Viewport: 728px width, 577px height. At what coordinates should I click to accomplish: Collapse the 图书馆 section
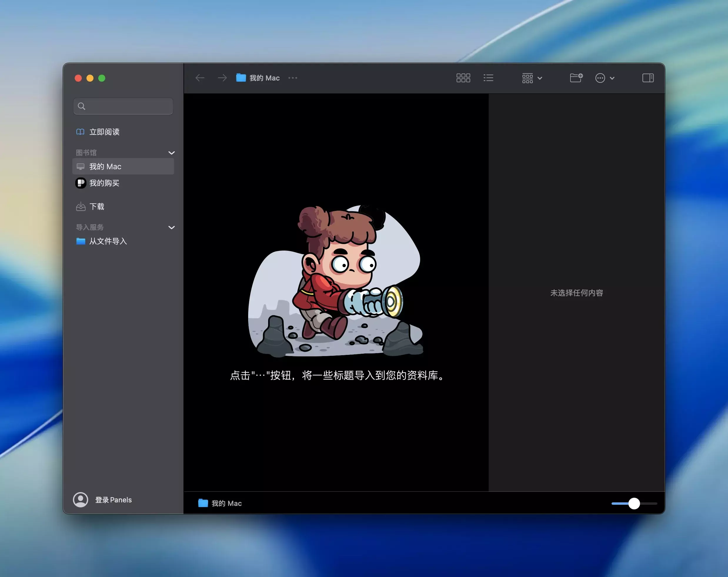[171, 153]
